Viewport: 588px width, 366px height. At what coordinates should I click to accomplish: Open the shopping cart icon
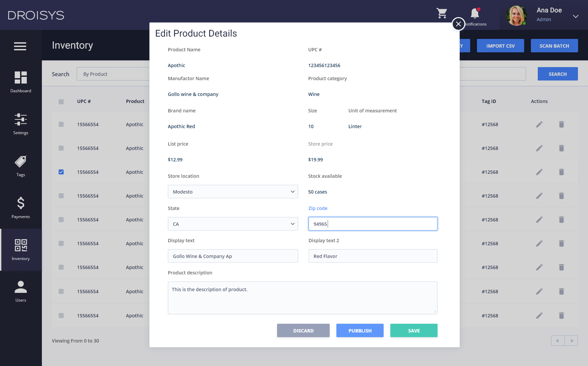442,13
